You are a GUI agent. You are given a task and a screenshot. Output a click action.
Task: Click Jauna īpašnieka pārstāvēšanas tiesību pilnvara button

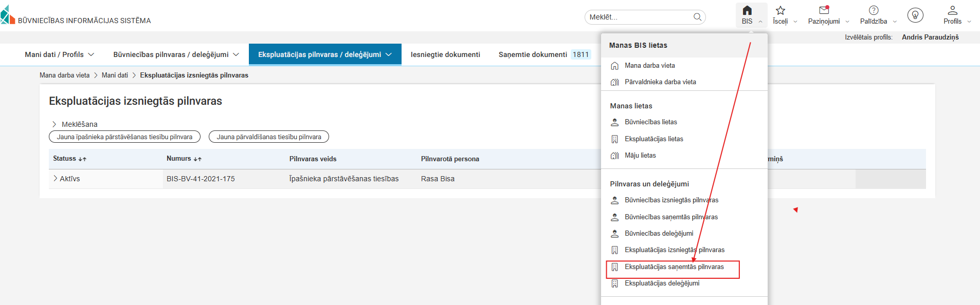pyautogui.click(x=124, y=137)
